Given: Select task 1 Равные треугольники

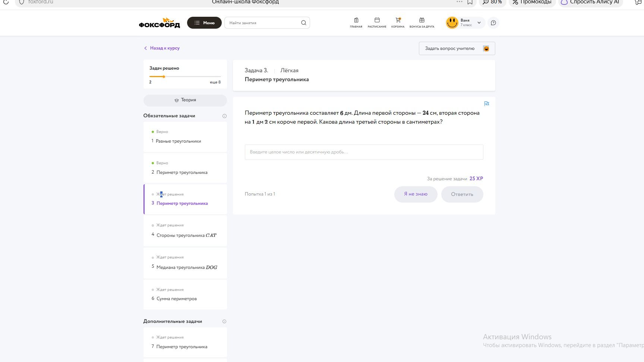Looking at the screenshot, I should [185, 137].
